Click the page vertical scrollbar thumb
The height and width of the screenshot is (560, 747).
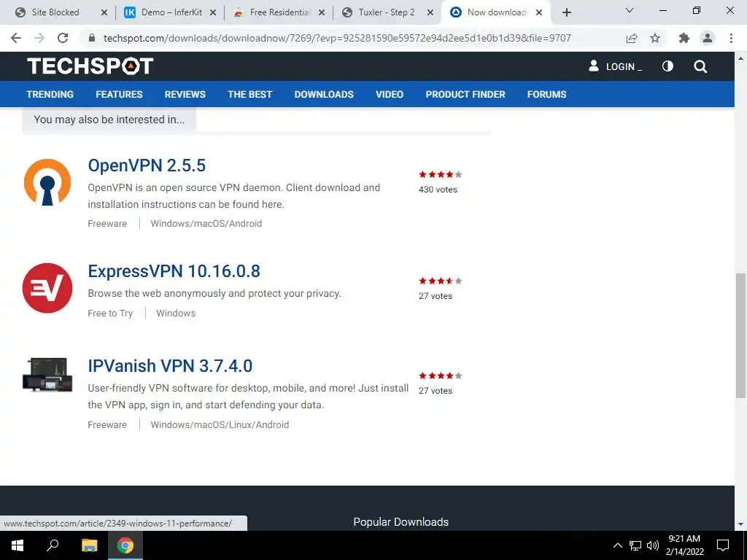[x=741, y=335]
